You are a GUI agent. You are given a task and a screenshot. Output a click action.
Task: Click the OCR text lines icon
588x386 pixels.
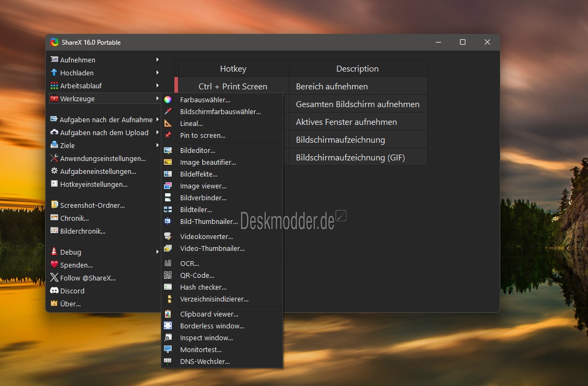(168, 263)
